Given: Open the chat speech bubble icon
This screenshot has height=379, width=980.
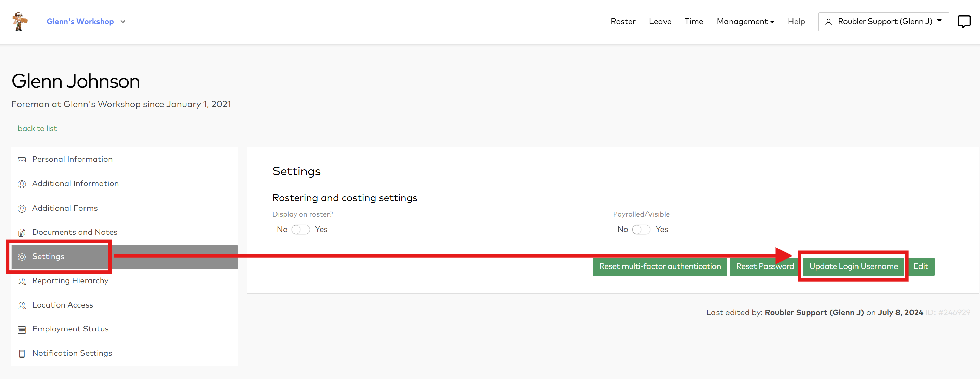Looking at the screenshot, I should pyautogui.click(x=964, y=22).
